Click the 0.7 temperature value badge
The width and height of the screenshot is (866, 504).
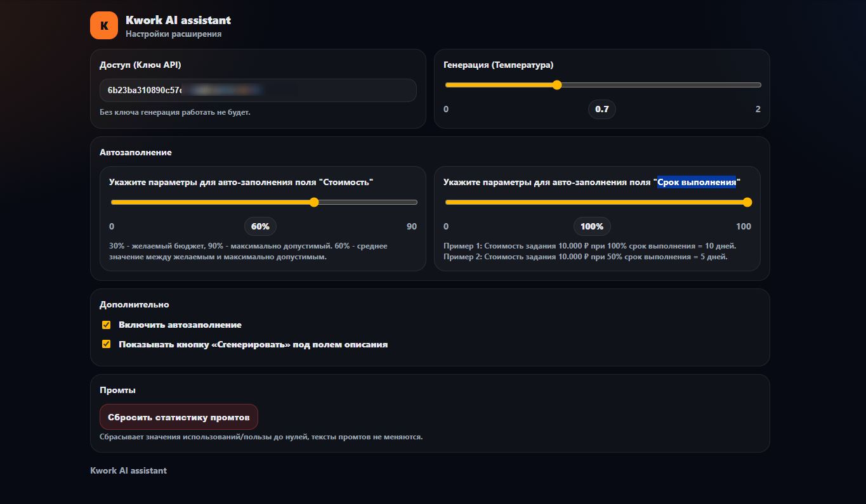coord(601,109)
